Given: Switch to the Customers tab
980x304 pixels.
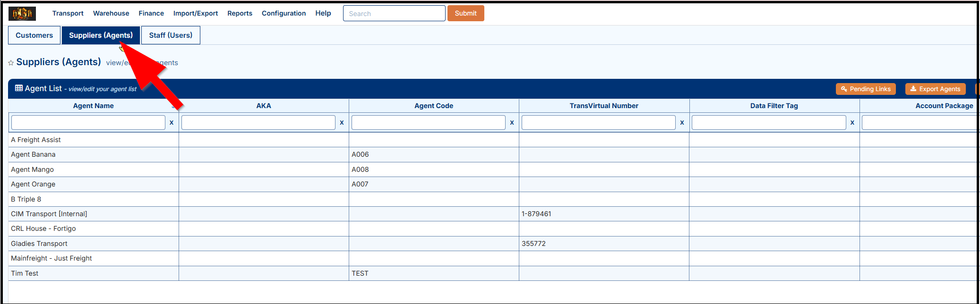Looking at the screenshot, I should (x=34, y=35).
